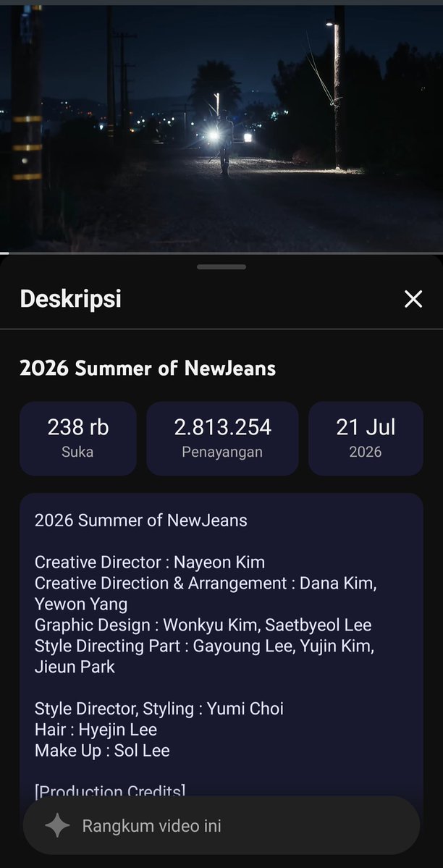Tap the 2.813.254 Penayangan stat card
The width and height of the screenshot is (443, 868).
pos(223,439)
